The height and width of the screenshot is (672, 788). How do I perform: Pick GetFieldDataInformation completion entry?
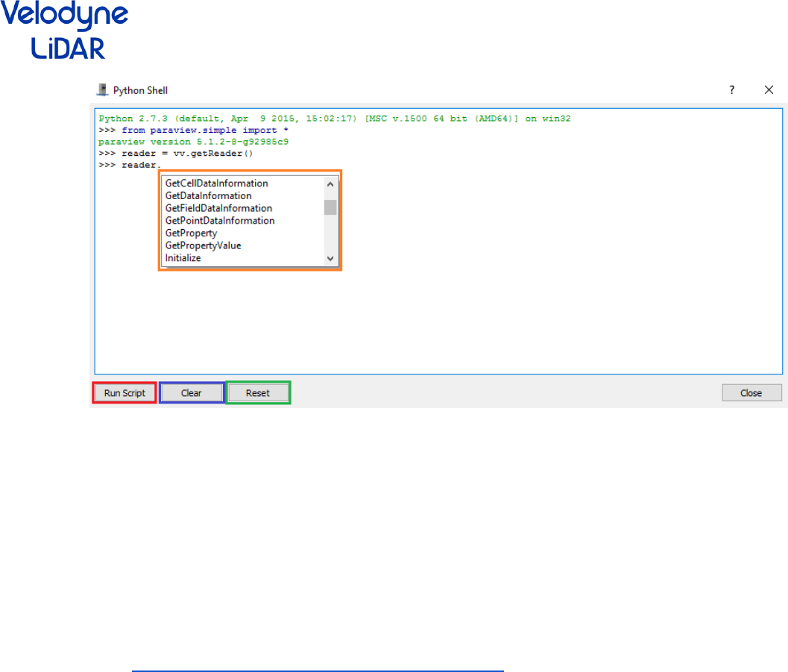218,208
